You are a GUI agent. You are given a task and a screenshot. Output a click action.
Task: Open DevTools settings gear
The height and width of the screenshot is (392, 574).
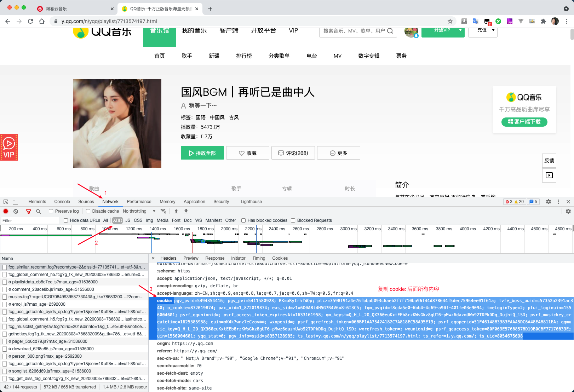coord(549,201)
